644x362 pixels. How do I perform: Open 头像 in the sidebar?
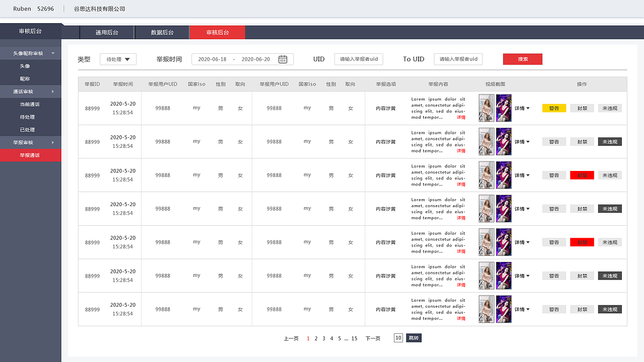(25, 66)
